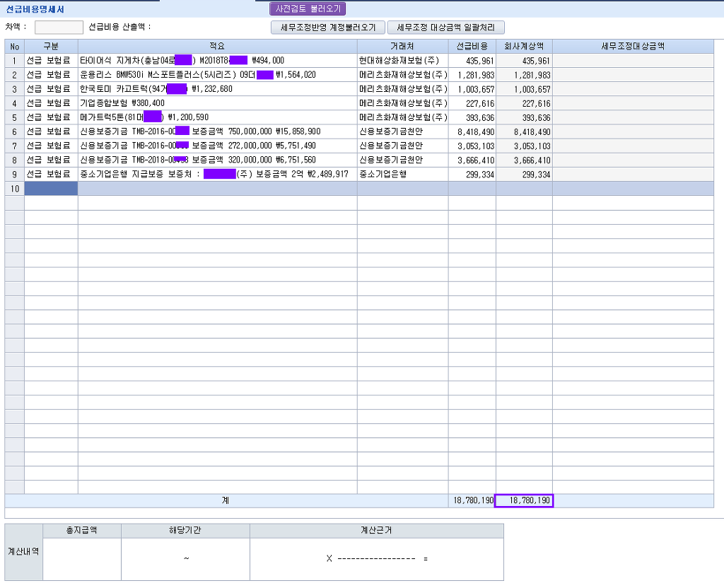The width and height of the screenshot is (724, 588).
Task: Select 현대해상화재보험(주) in the 거래처 column
Action: pyautogui.click(x=402, y=61)
